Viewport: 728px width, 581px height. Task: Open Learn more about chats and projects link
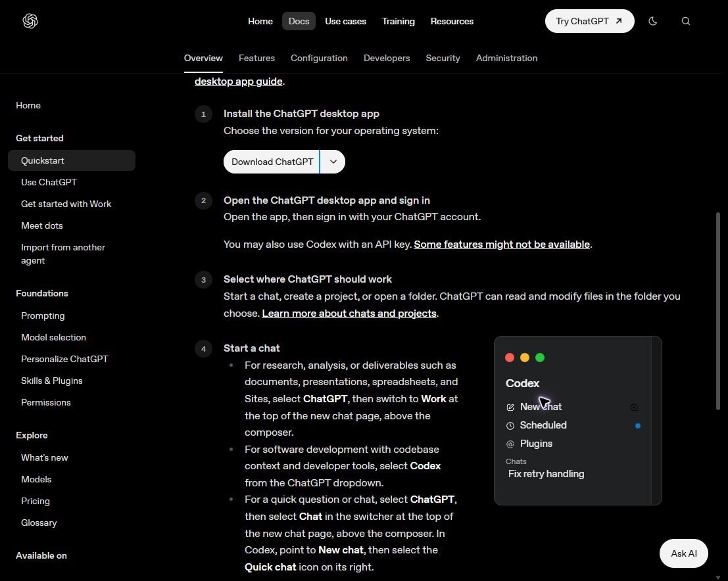(349, 314)
